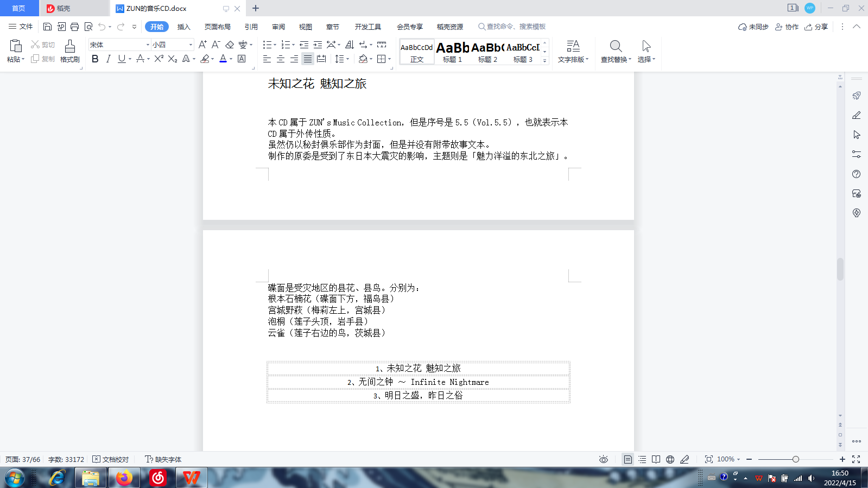Click the Save icon in quick toolbar
The width and height of the screenshot is (868, 488).
click(x=47, y=27)
